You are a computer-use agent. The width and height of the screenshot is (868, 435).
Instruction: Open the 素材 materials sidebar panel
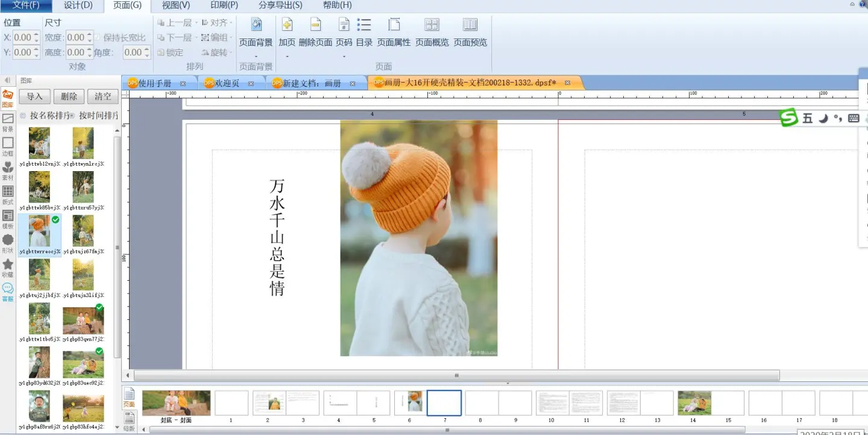(8, 171)
